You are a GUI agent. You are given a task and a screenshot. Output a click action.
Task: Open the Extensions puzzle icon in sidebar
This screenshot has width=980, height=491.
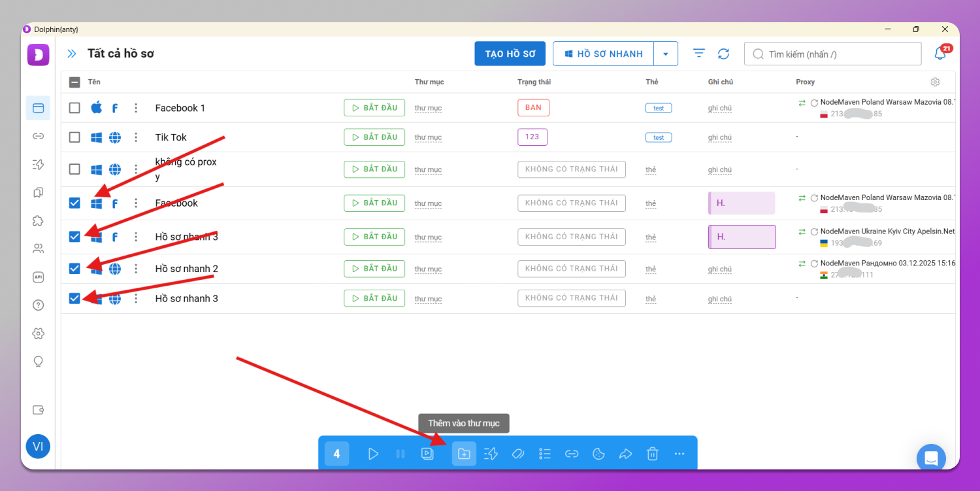[x=38, y=220]
